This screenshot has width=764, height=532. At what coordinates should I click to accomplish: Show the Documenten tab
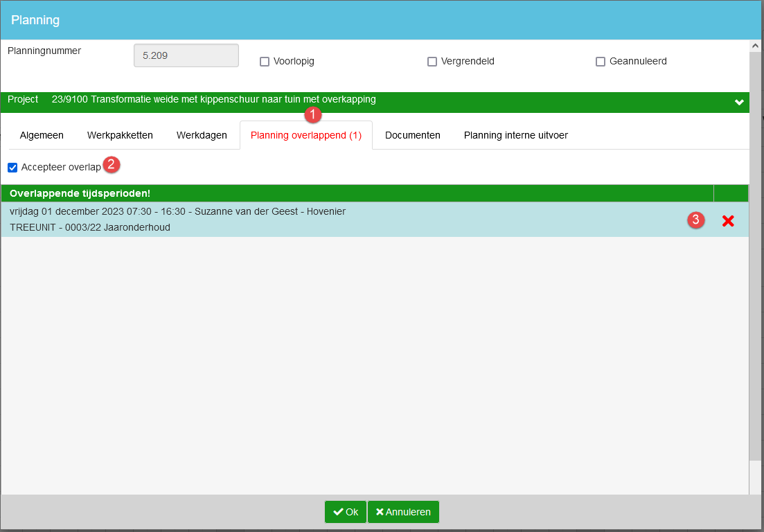412,135
